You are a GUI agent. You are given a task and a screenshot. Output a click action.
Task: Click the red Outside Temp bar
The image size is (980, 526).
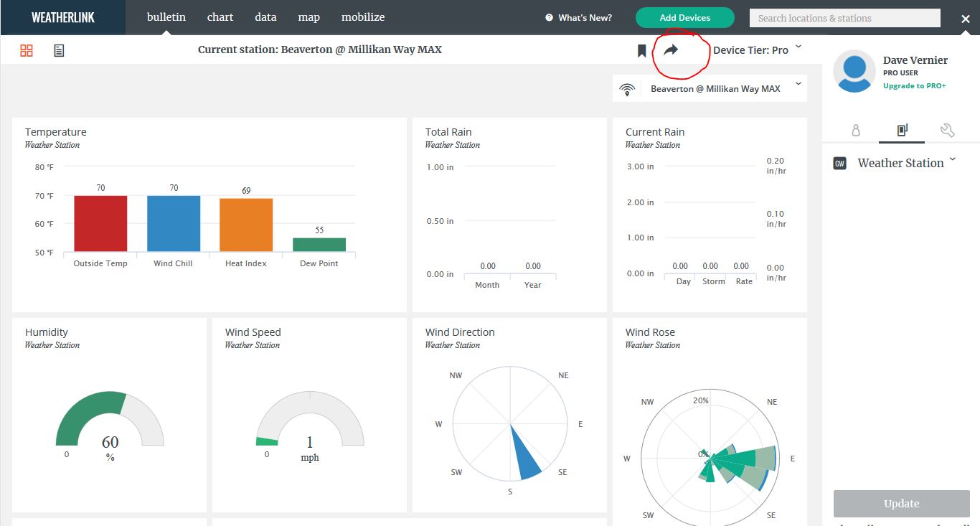point(100,223)
